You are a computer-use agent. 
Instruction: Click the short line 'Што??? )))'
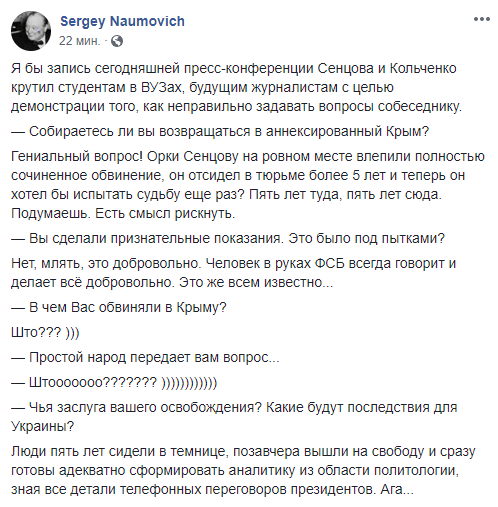45,333
